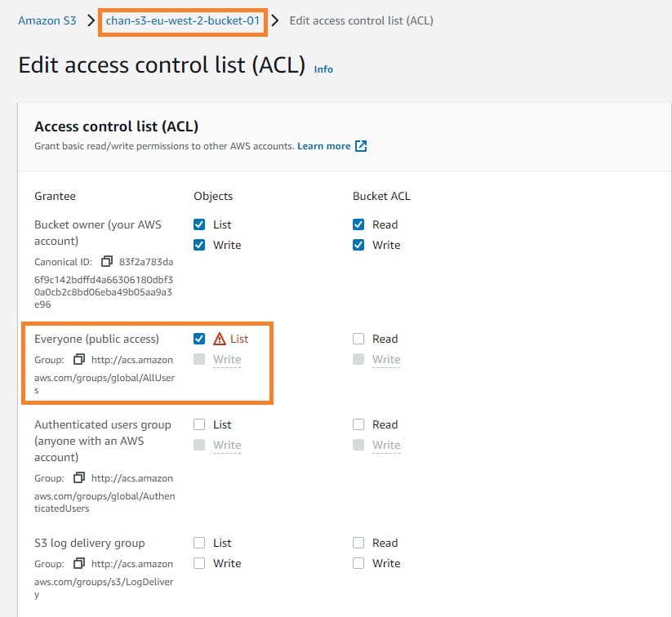
Task: Uncheck Everyone (public access) Objects List
Action: click(199, 339)
